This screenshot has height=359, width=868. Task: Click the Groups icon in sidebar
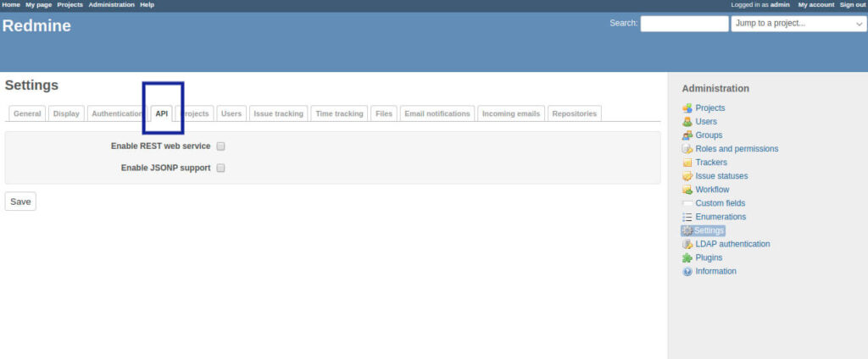tap(687, 135)
